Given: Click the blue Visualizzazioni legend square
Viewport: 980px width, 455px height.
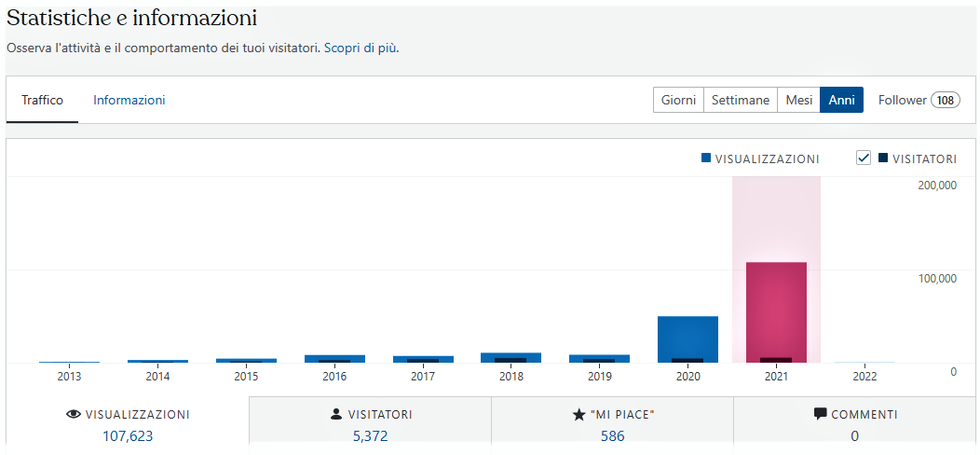Looking at the screenshot, I should tap(706, 159).
